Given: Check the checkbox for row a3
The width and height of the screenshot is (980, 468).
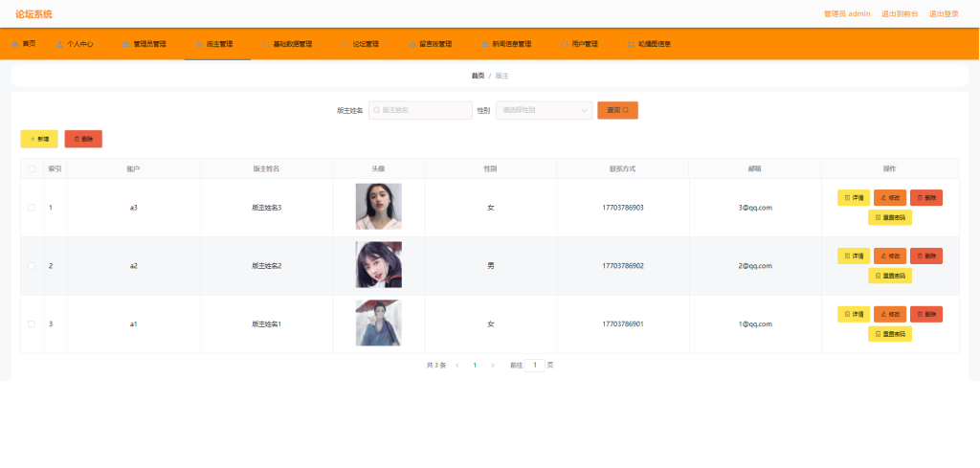Looking at the screenshot, I should click(32, 208).
